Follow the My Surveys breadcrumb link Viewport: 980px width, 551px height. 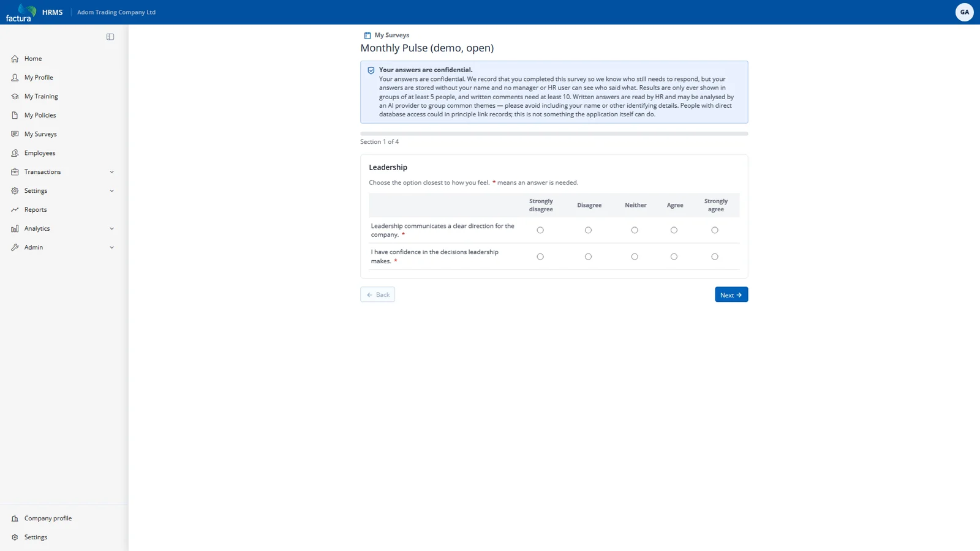click(x=392, y=36)
